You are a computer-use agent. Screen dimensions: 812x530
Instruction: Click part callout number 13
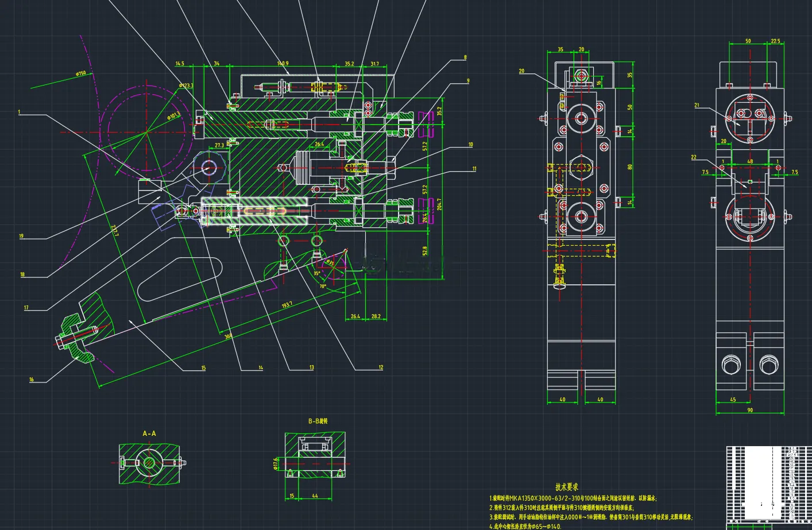pyautogui.click(x=311, y=367)
